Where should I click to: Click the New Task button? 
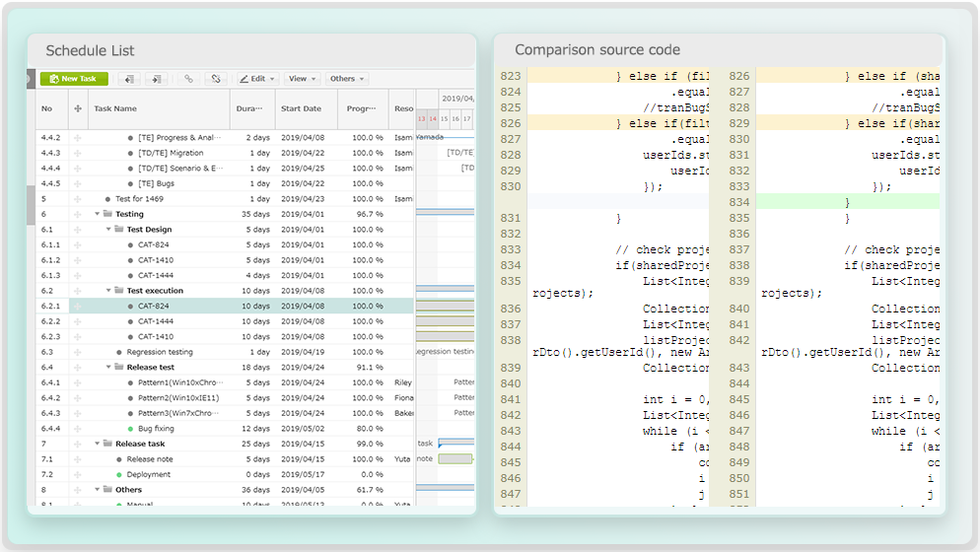tap(74, 79)
